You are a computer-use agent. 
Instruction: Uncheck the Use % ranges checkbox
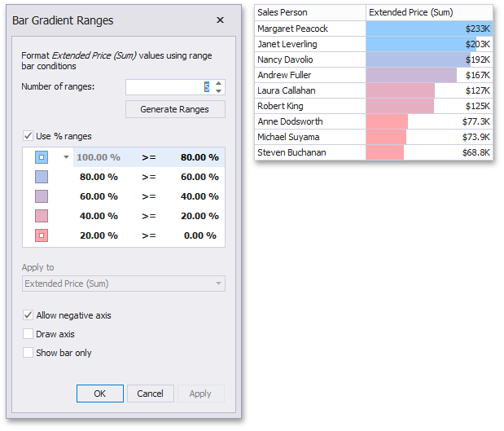tap(28, 136)
